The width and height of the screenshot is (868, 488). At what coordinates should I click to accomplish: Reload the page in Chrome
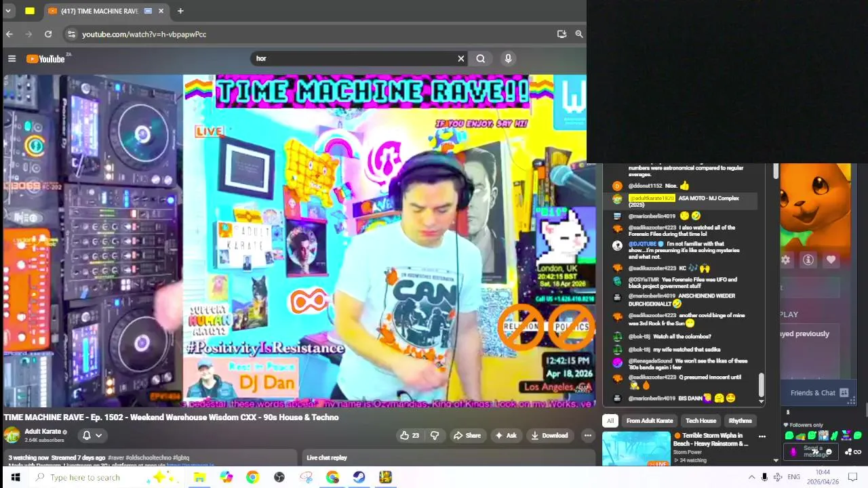(48, 34)
